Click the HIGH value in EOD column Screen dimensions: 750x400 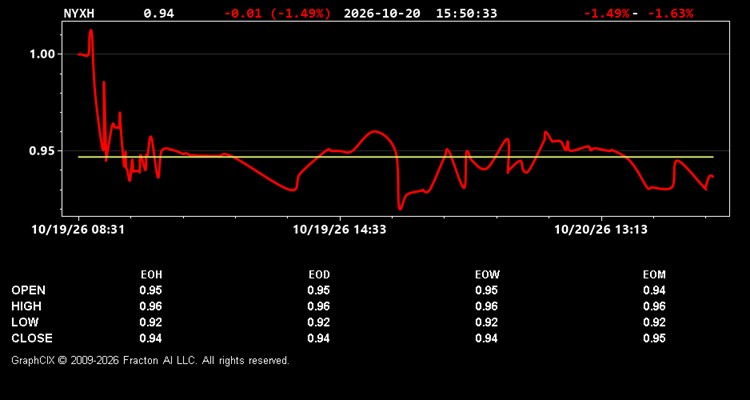(319, 306)
